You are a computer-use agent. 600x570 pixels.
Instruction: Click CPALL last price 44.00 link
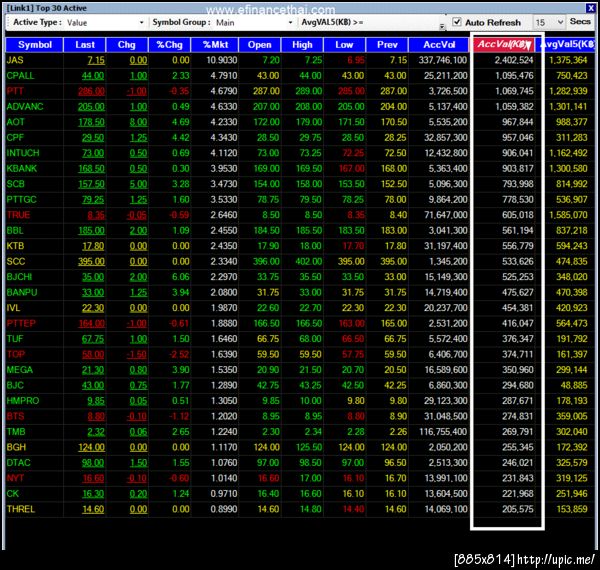(93, 76)
